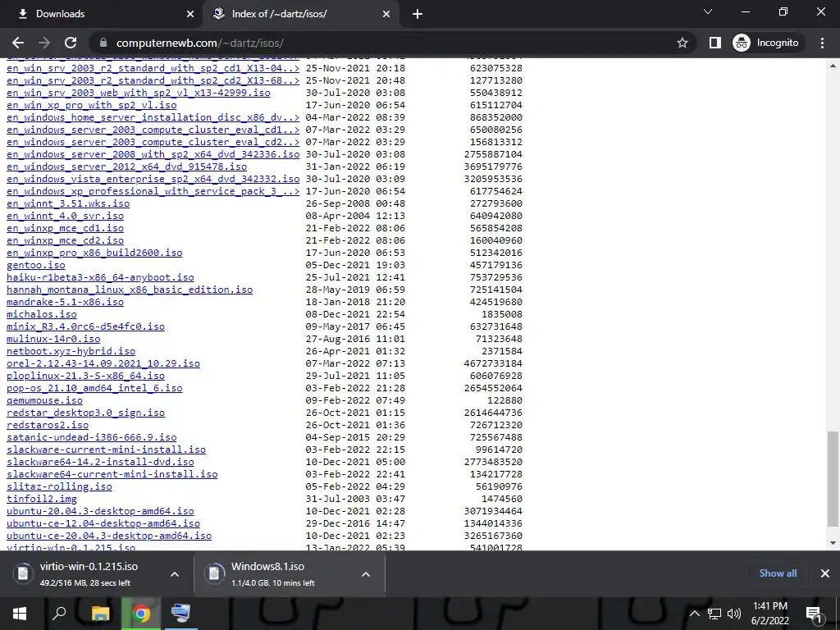Viewport: 840px width, 630px height.
Task: Click the address bar URL
Action: tap(200, 43)
